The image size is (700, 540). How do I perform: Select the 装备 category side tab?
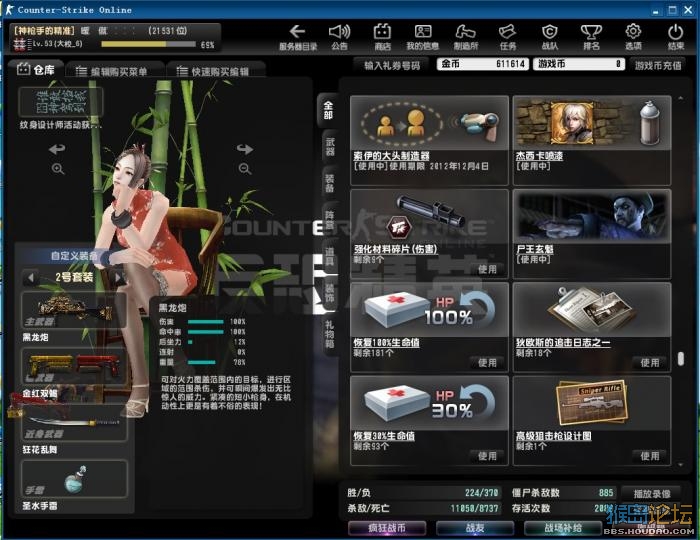click(x=330, y=183)
